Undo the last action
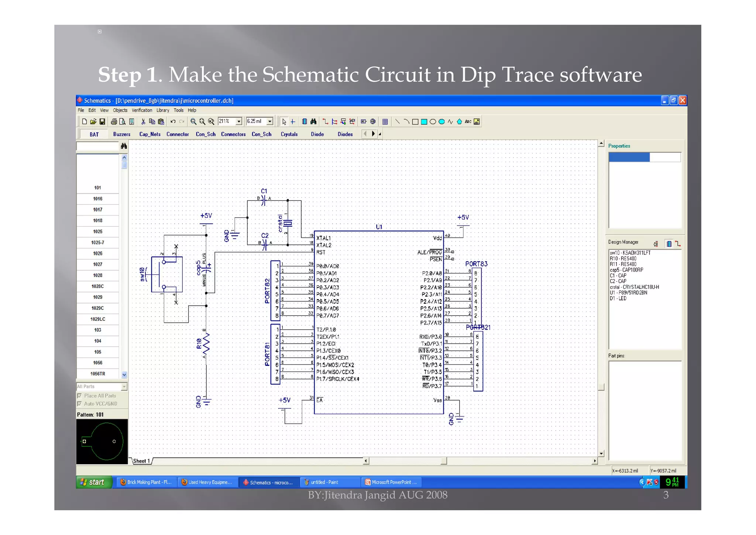 coord(173,121)
